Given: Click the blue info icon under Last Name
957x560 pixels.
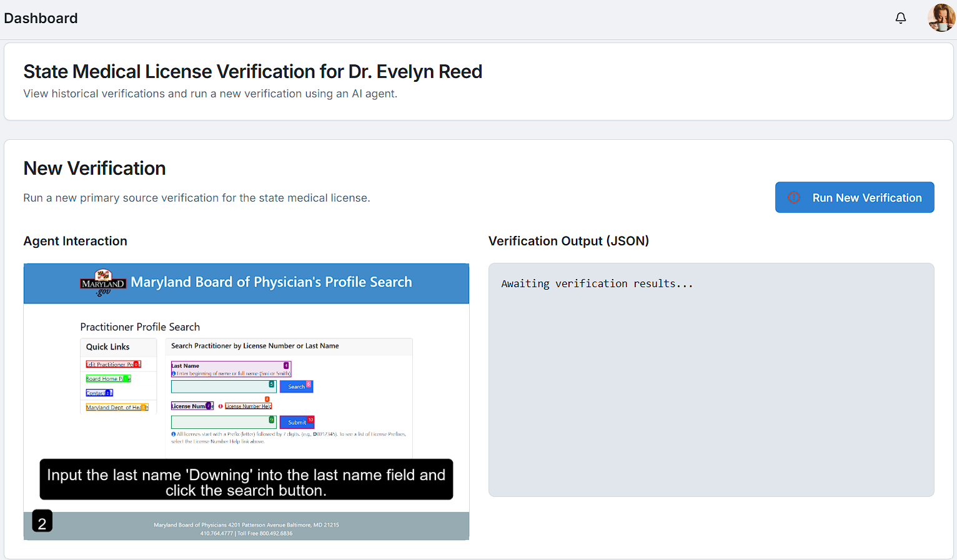Looking at the screenshot, I should (x=174, y=373).
